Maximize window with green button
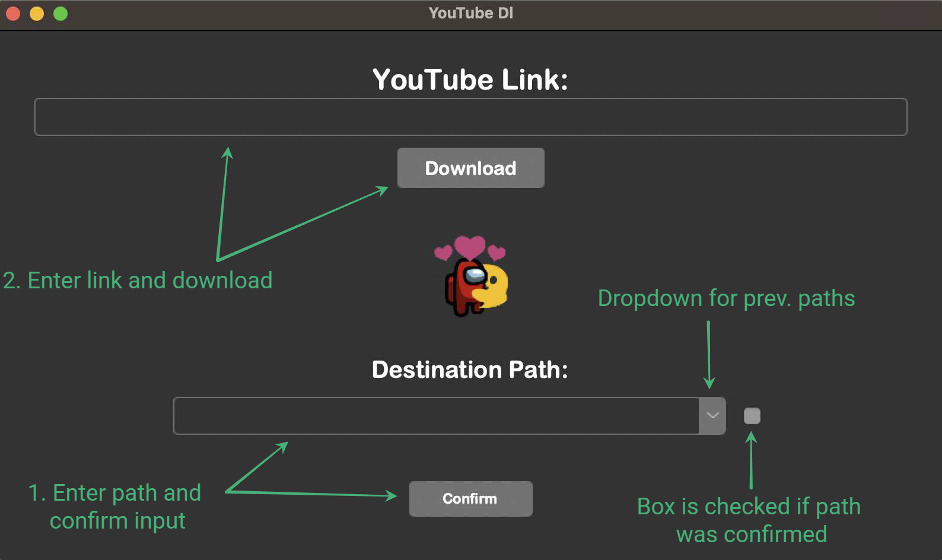 pos(61,14)
